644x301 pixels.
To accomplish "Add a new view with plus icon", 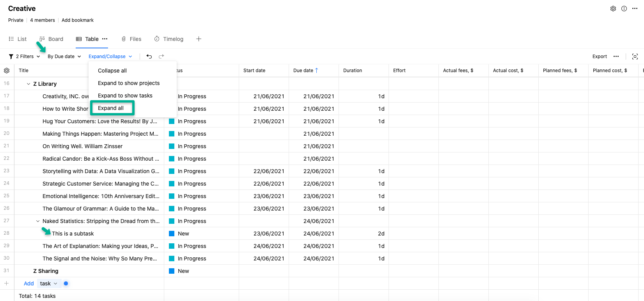I will click(x=199, y=39).
